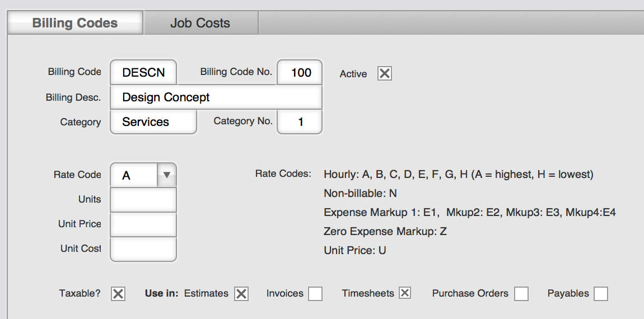Click the 'Unit Price: U' legend text
644x319 pixels.
point(355,250)
